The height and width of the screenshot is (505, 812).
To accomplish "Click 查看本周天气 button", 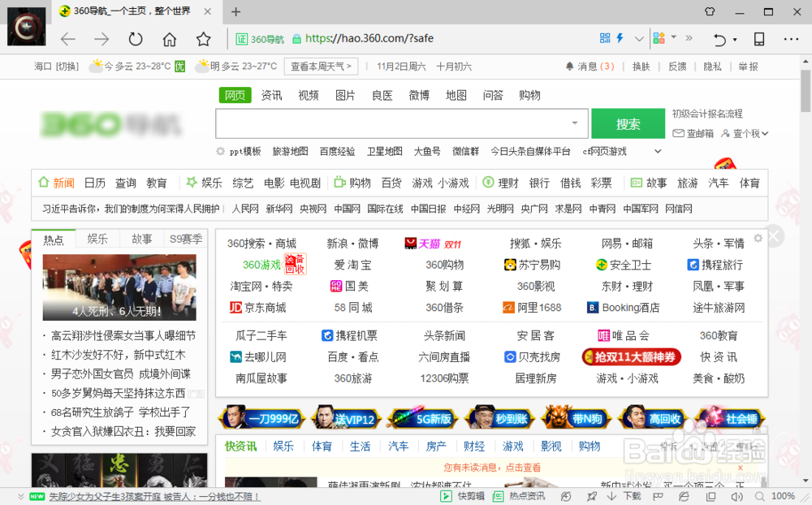I will pos(321,67).
